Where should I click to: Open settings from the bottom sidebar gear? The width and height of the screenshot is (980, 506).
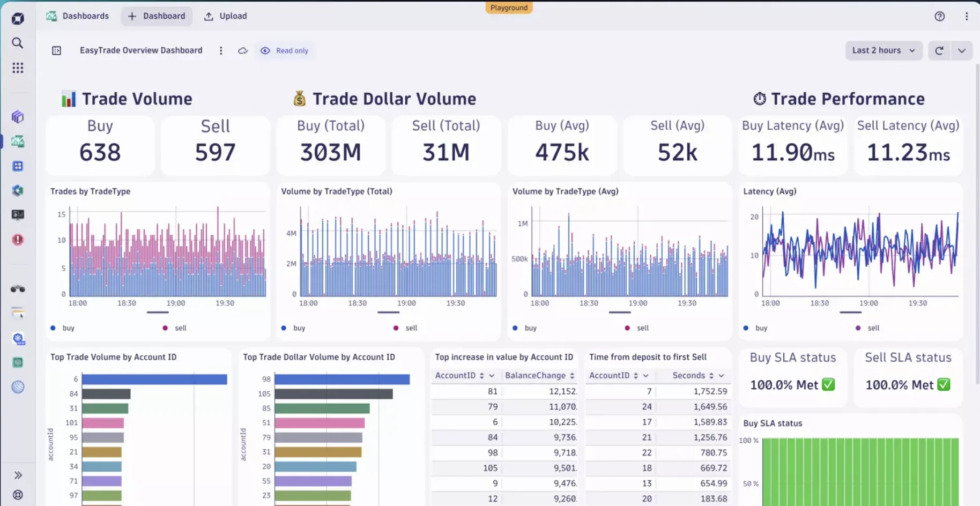(18, 494)
